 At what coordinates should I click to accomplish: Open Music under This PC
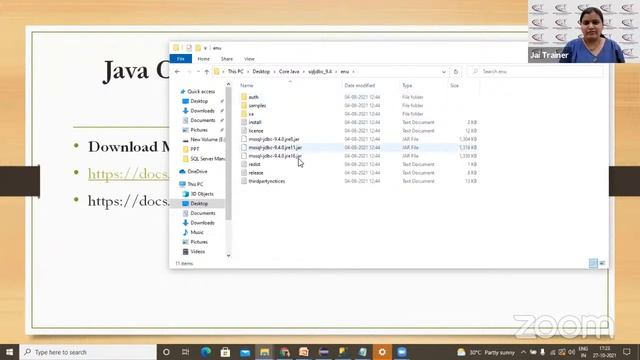pos(197,232)
